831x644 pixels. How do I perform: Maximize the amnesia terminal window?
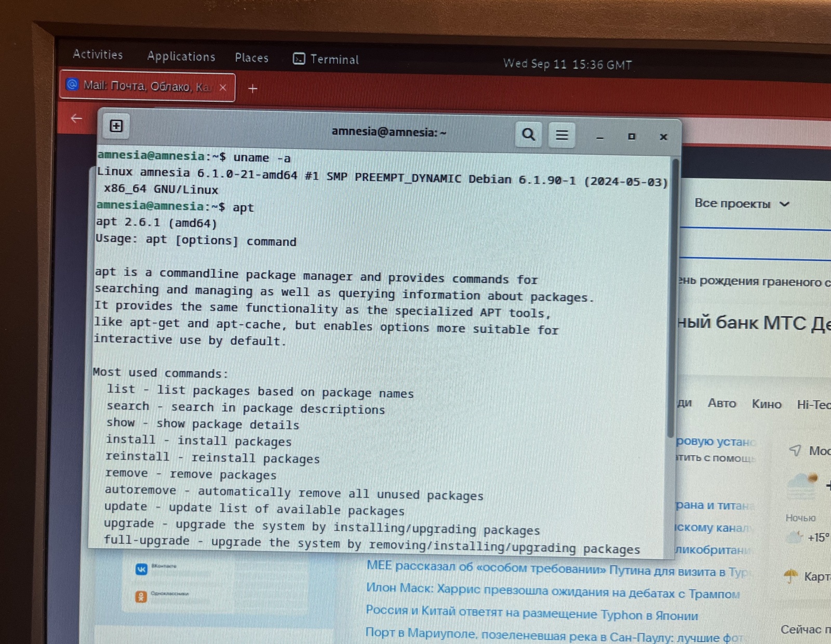click(632, 137)
